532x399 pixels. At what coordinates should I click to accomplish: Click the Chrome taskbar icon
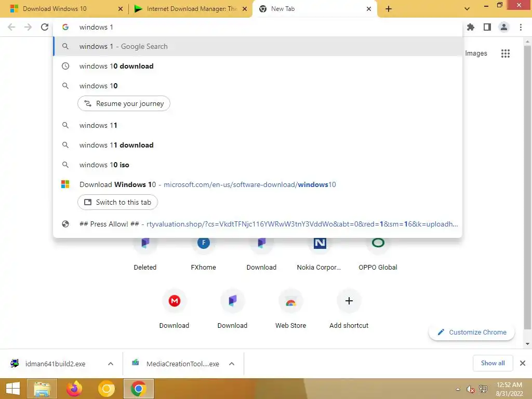coord(138,389)
